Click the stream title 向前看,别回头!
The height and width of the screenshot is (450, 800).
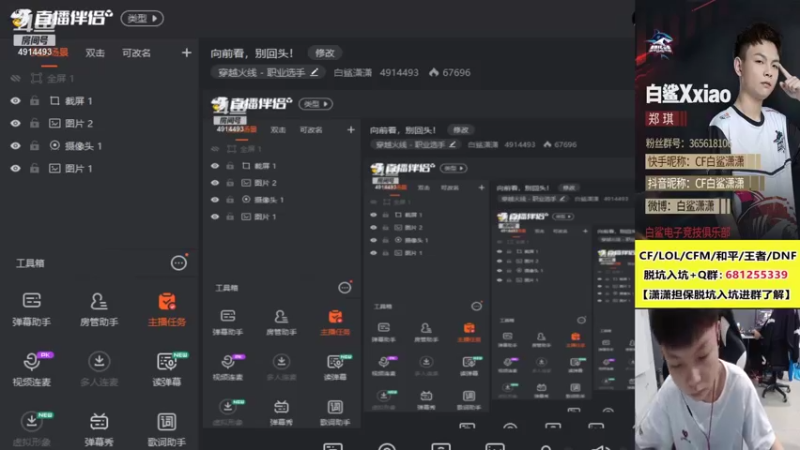point(252,53)
